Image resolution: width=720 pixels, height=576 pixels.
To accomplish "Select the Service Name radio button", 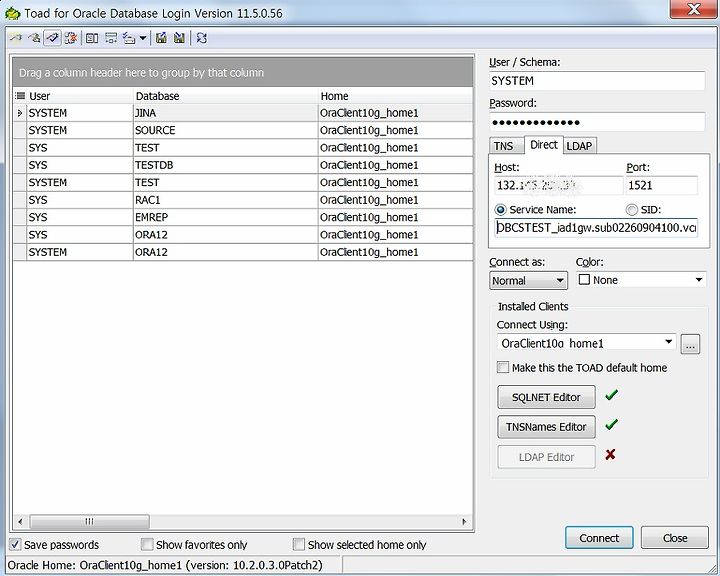I will (x=501, y=210).
